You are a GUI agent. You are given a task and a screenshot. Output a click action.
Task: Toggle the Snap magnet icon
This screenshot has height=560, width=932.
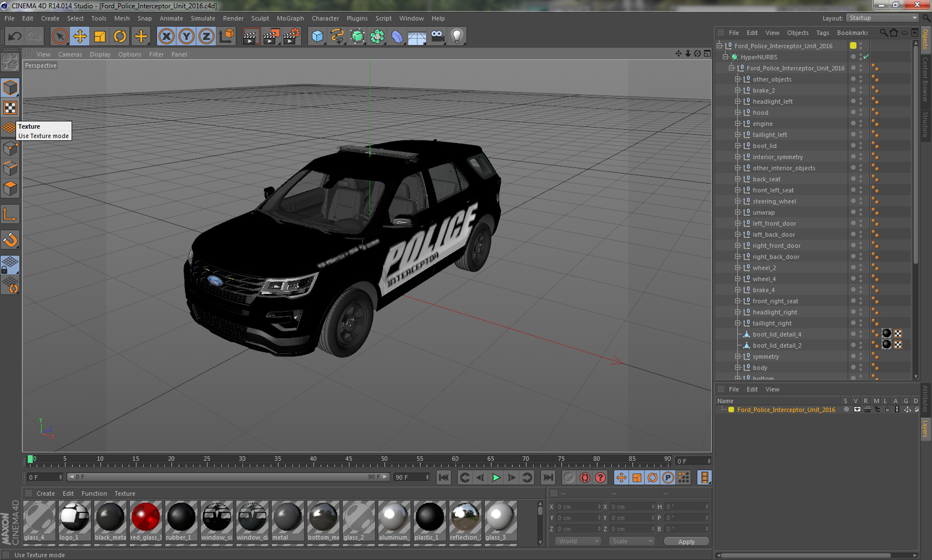10,240
